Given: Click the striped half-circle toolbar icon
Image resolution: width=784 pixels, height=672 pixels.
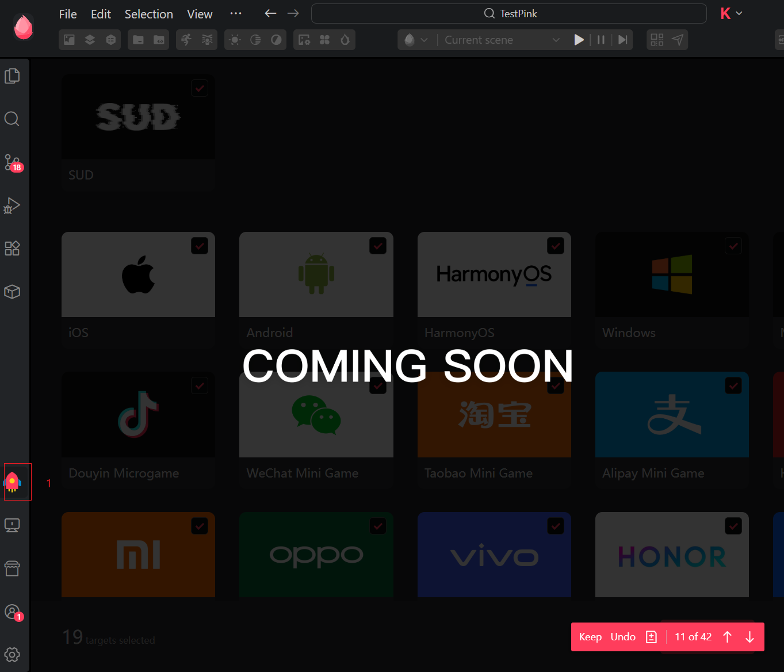Looking at the screenshot, I should click(x=255, y=40).
